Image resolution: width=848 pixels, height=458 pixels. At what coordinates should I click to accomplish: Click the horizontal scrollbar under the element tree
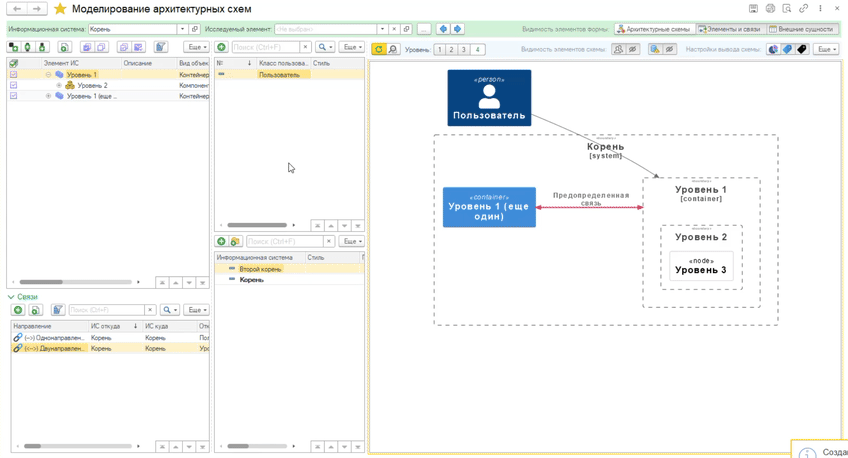click(x=76, y=282)
